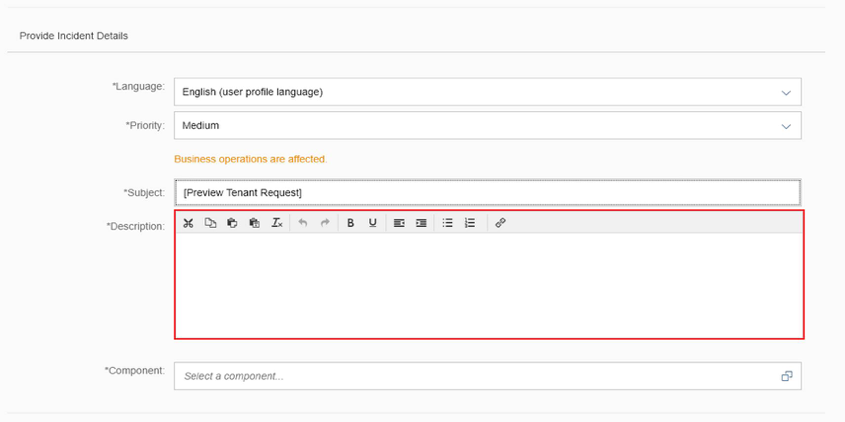Viewport: 845px width, 422px height.
Task: Click the Remove Format icon
Action: point(277,223)
